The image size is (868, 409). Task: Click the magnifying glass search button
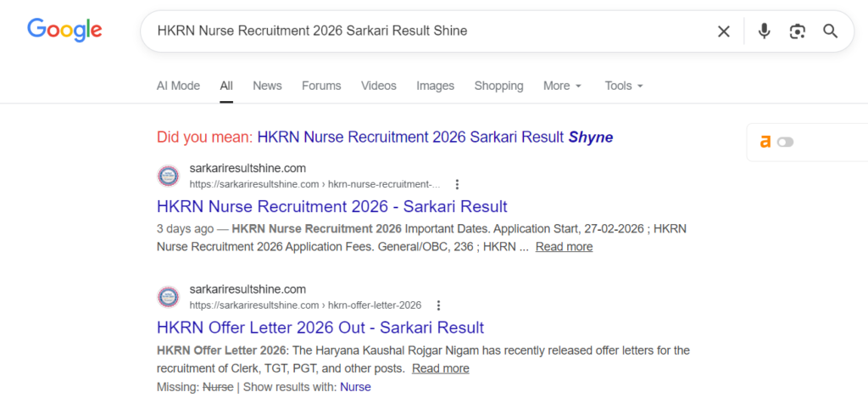(x=830, y=31)
